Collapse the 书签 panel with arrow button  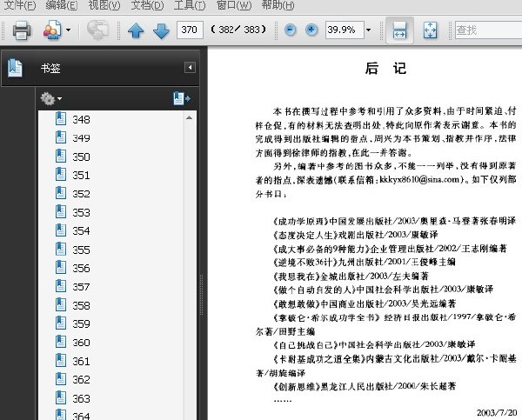190,68
